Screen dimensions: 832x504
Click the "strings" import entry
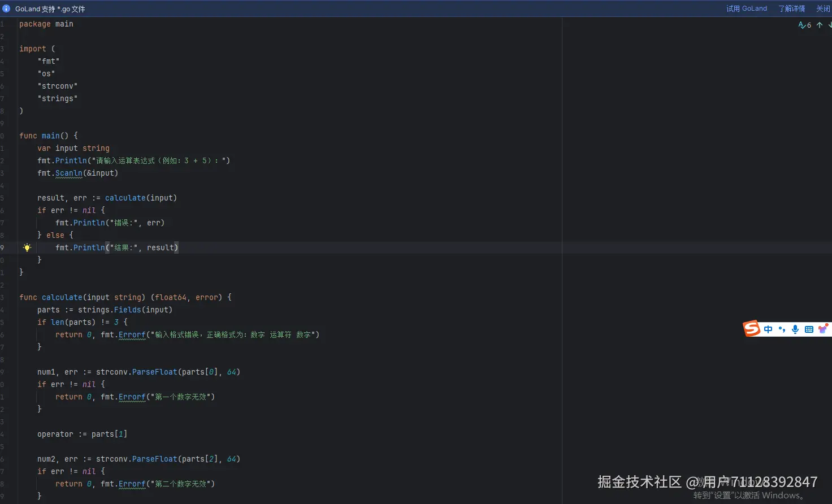(58, 98)
